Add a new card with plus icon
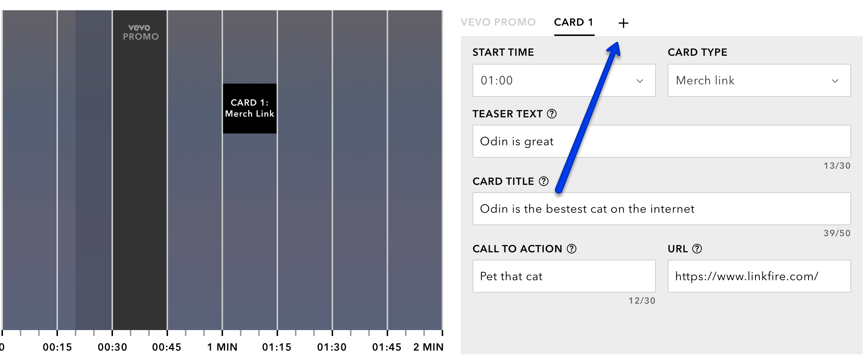This screenshot has width=868, height=355. coord(623,23)
